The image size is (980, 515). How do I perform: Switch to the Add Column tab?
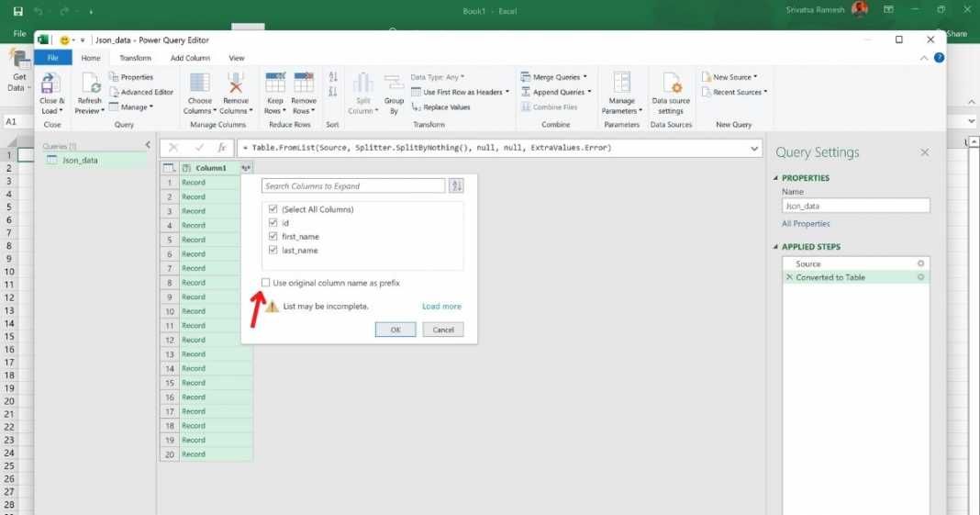[190, 58]
